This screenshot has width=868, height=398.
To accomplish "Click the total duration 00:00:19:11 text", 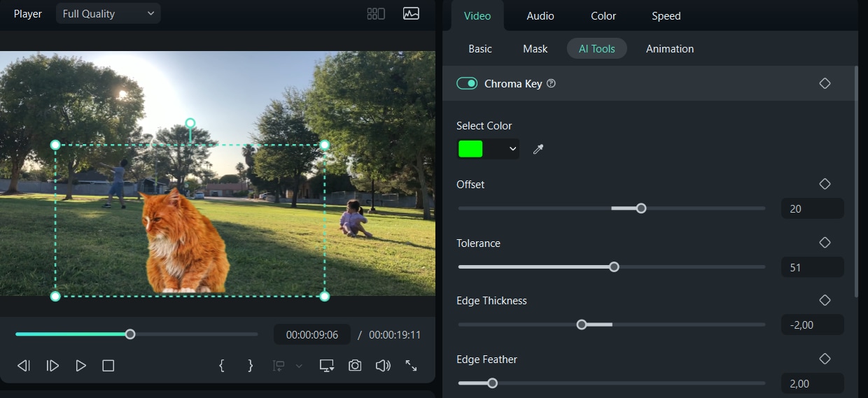I will click(x=395, y=335).
